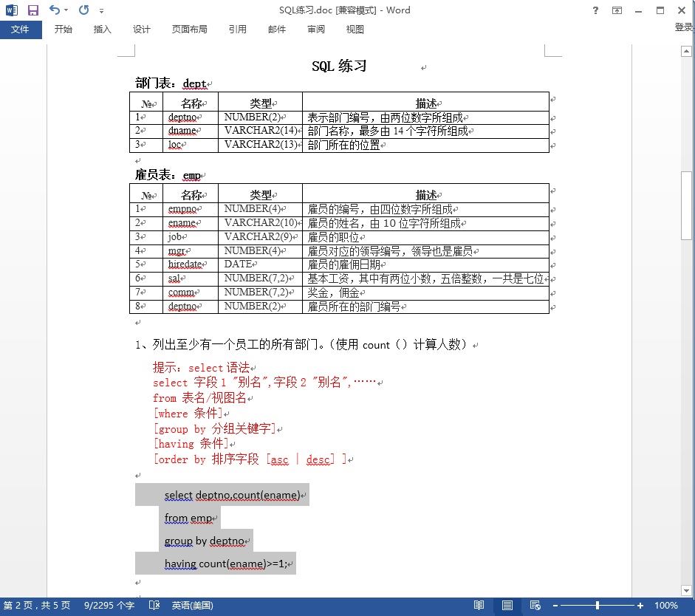Viewport: 695px width, 616px height.
Task: Click the heading 部门表: dept
Action: [x=171, y=83]
